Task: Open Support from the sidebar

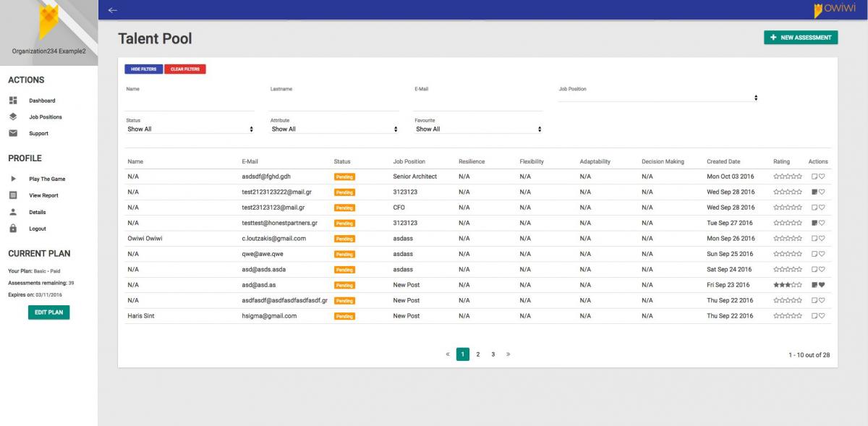Action: coord(38,134)
